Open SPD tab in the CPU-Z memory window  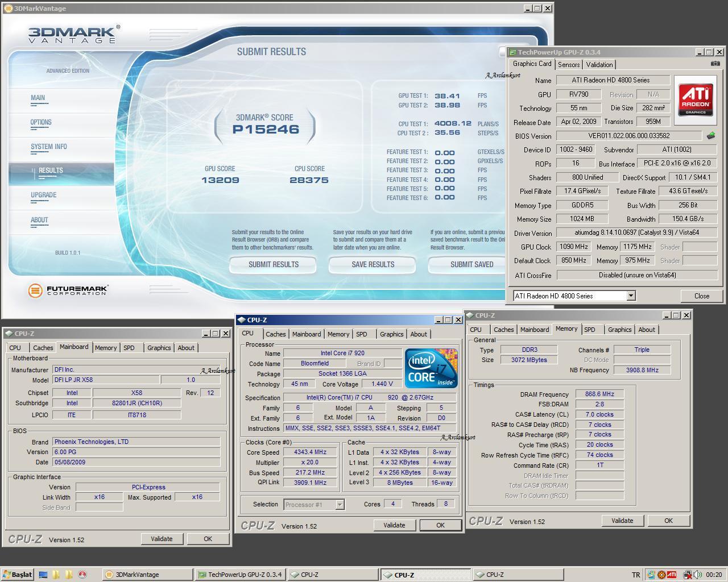[590, 330]
